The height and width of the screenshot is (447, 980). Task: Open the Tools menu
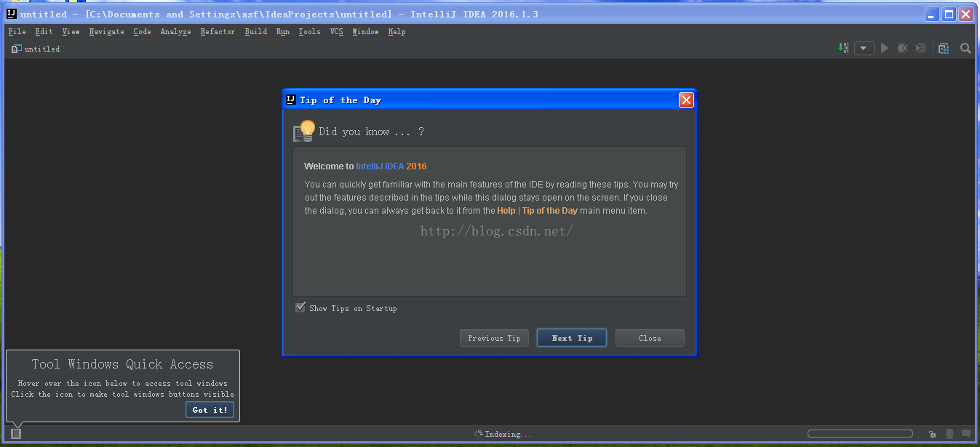click(x=309, y=31)
